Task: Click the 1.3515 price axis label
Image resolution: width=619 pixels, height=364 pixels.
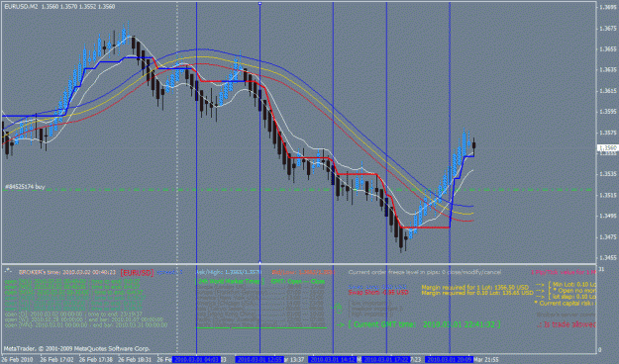Action: [608, 195]
